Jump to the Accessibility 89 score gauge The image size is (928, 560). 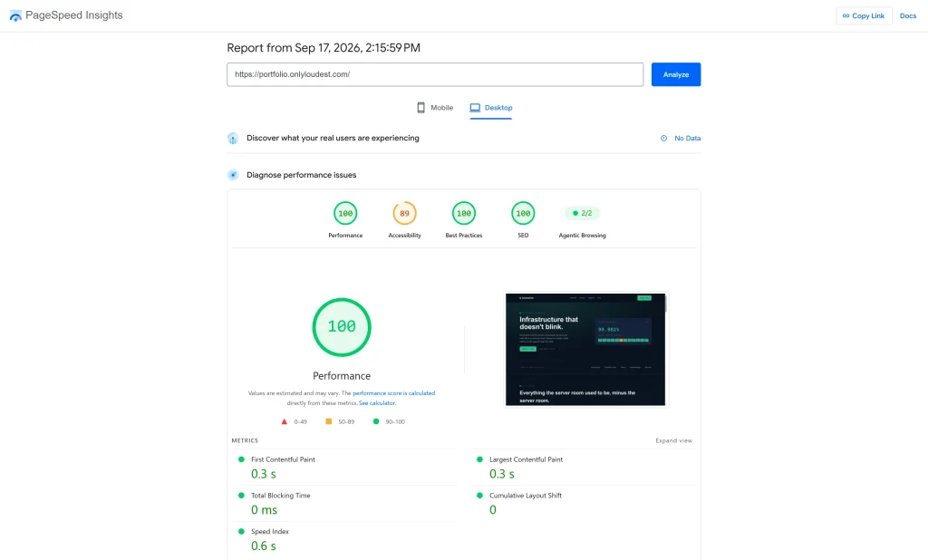coord(404,213)
